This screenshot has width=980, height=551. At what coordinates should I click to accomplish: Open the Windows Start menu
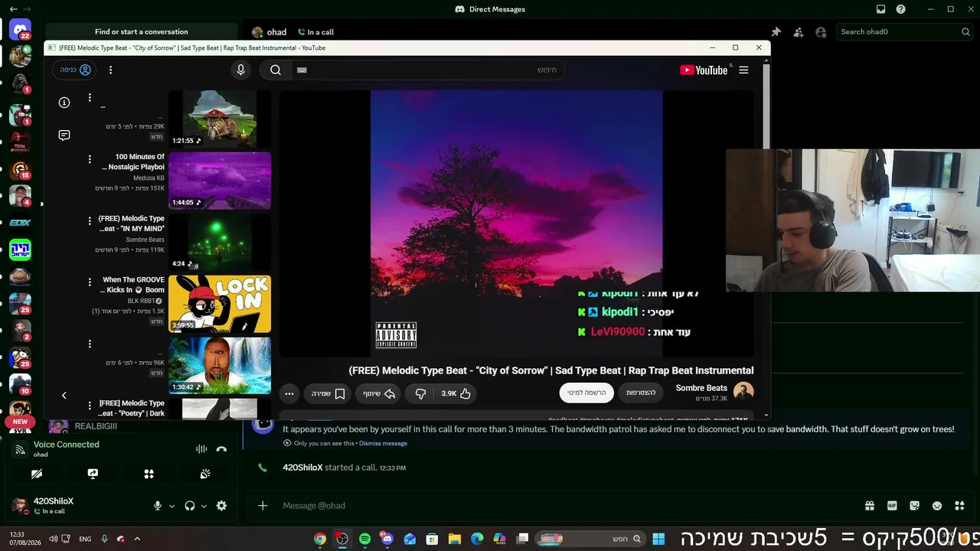(658, 539)
